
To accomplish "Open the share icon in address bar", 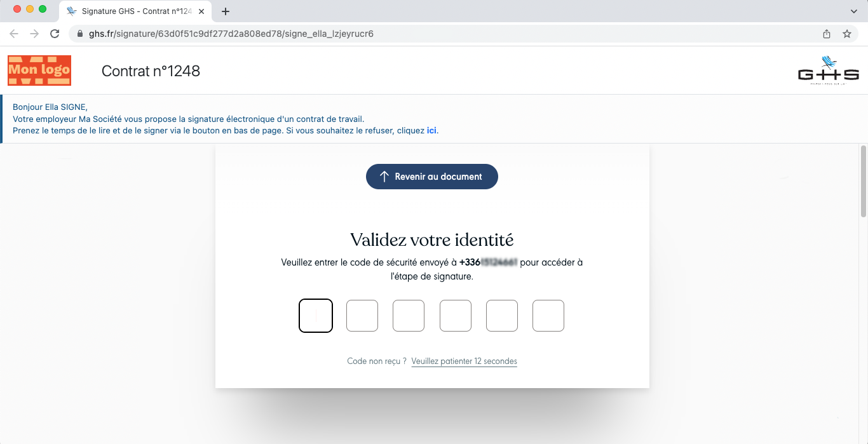I will point(827,34).
